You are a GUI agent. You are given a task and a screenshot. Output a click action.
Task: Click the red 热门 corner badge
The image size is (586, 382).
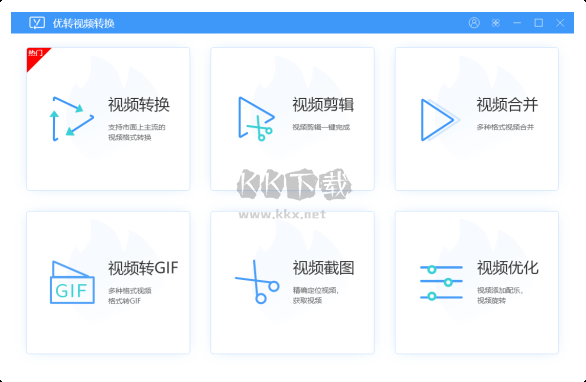pos(36,56)
